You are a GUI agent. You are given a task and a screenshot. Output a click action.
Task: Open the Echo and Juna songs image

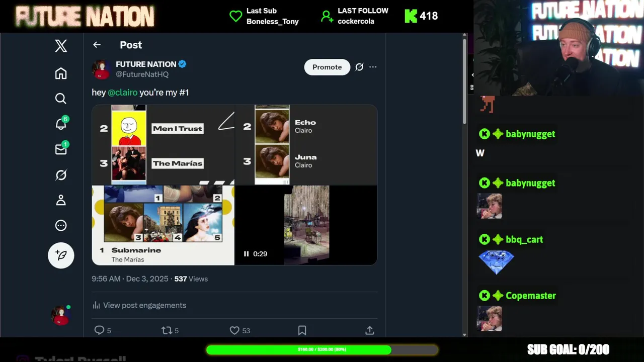tap(306, 145)
